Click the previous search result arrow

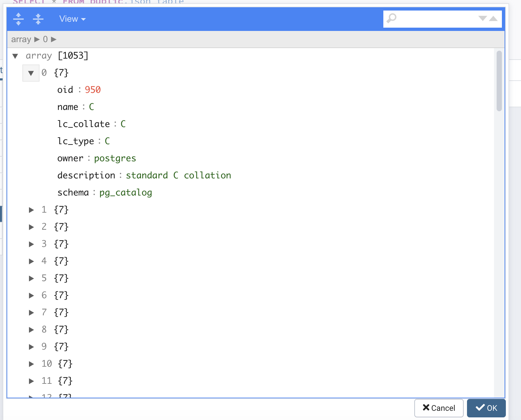click(493, 18)
